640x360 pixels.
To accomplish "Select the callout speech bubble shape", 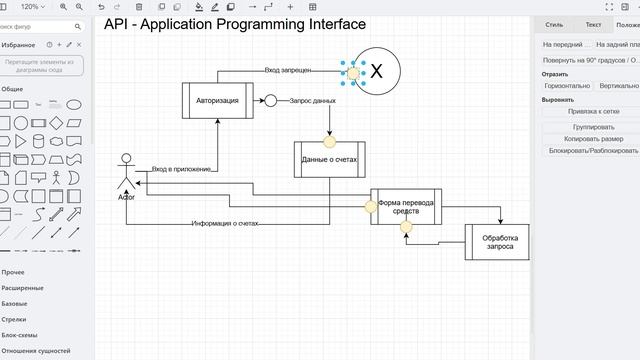I will click(38, 178).
